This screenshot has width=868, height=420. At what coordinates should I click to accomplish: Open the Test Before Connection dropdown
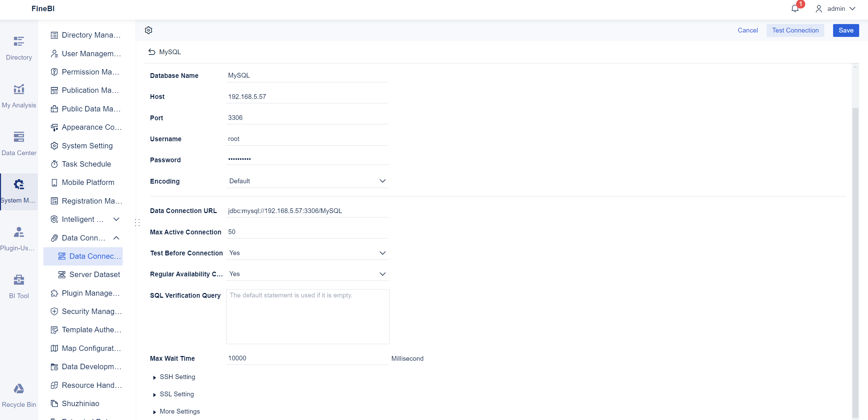(x=307, y=253)
